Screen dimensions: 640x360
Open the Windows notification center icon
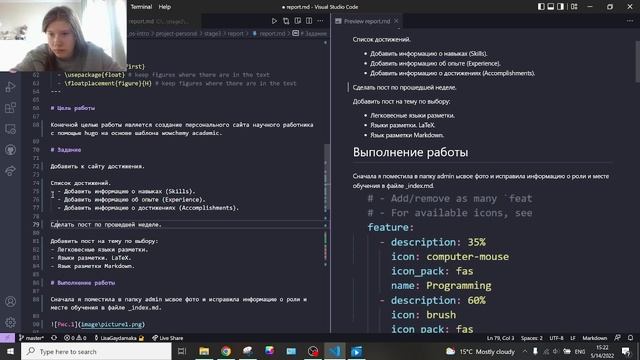coord(626,351)
